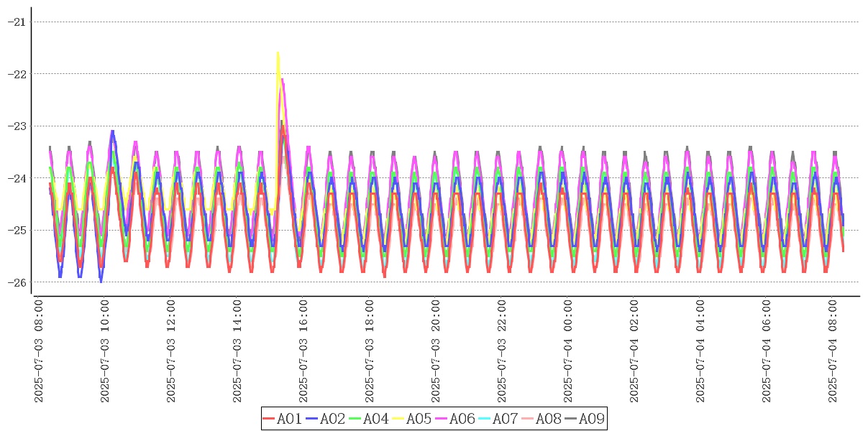
Task: Click the magenta A06 legend entry
Action: pyautogui.click(x=455, y=419)
